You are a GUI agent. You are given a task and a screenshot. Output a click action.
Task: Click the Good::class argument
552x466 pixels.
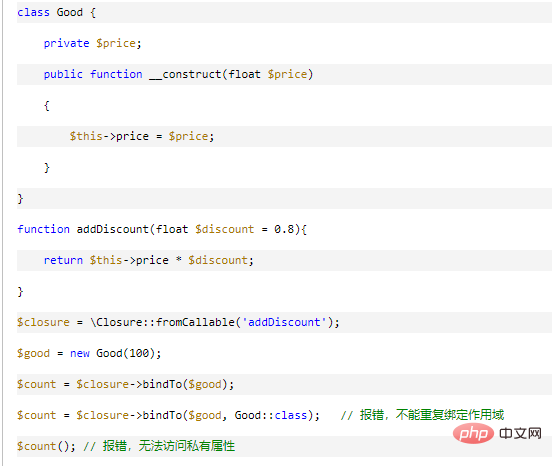click(271, 415)
